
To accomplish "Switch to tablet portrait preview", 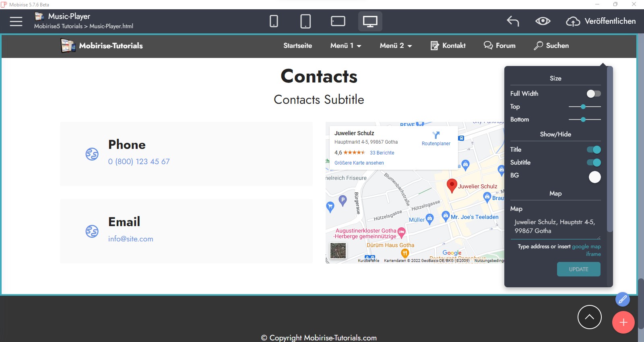I will pos(305,21).
